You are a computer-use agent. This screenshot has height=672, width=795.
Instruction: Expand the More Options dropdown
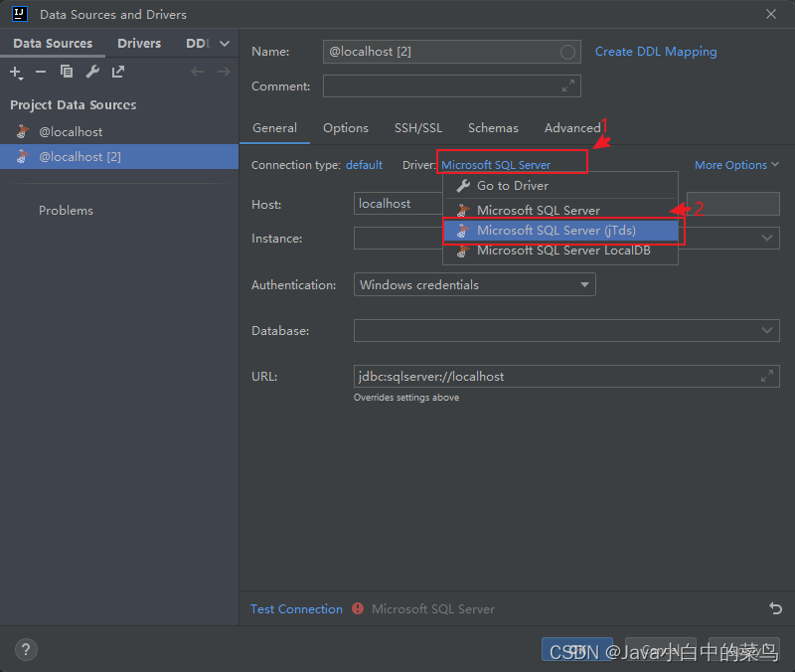(736, 164)
